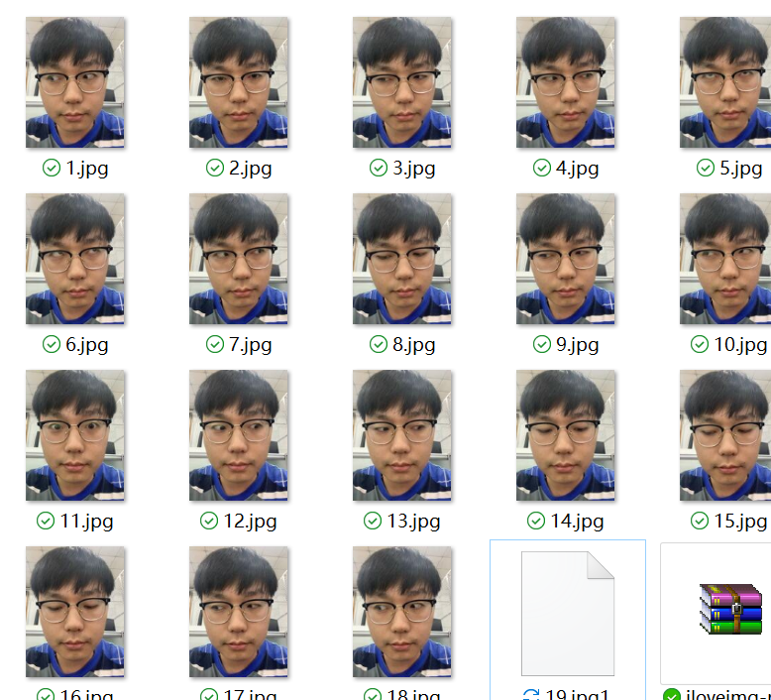Click the sync checkmark beside 2.jpg
The image size is (771, 700).
(215, 168)
